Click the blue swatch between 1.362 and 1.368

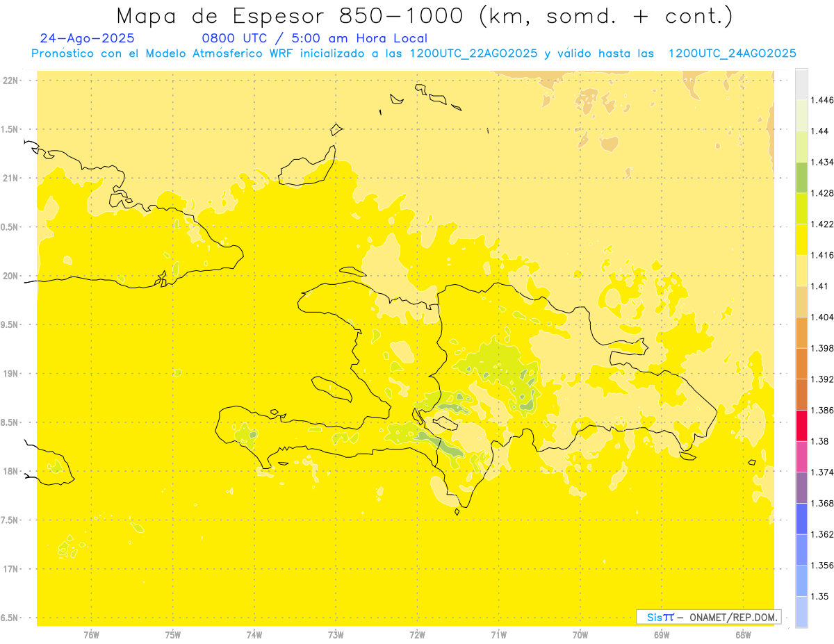pyautogui.click(x=801, y=518)
